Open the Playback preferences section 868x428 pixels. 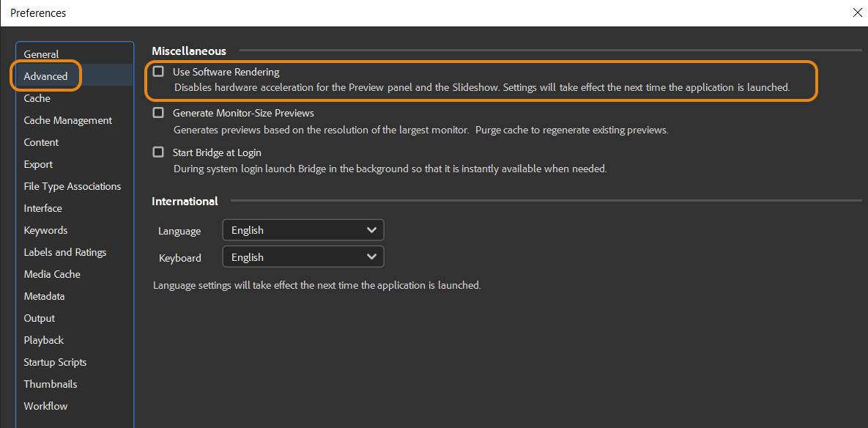[x=43, y=339]
